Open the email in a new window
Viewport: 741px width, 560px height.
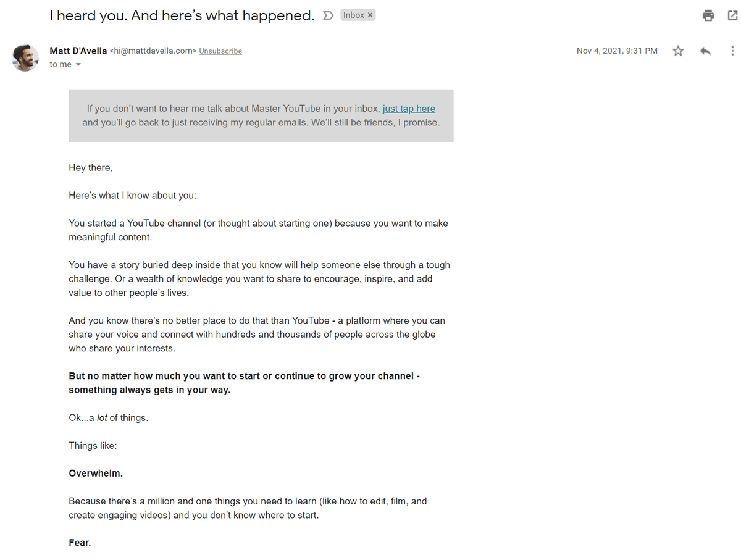click(732, 16)
